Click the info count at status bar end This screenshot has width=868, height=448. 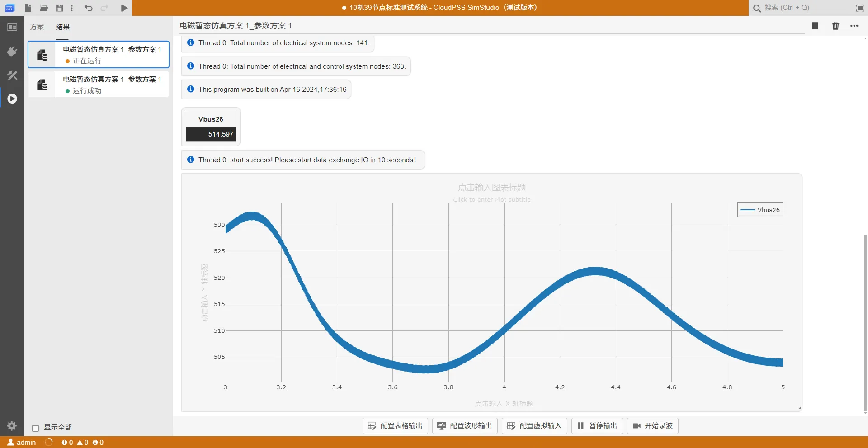tap(98, 442)
